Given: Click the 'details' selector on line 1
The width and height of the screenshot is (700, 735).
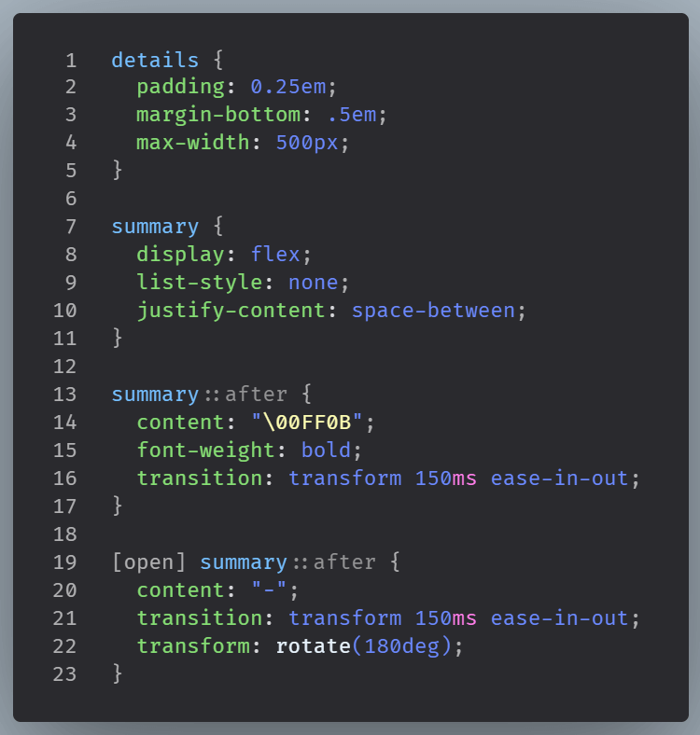Looking at the screenshot, I should click(x=155, y=61).
